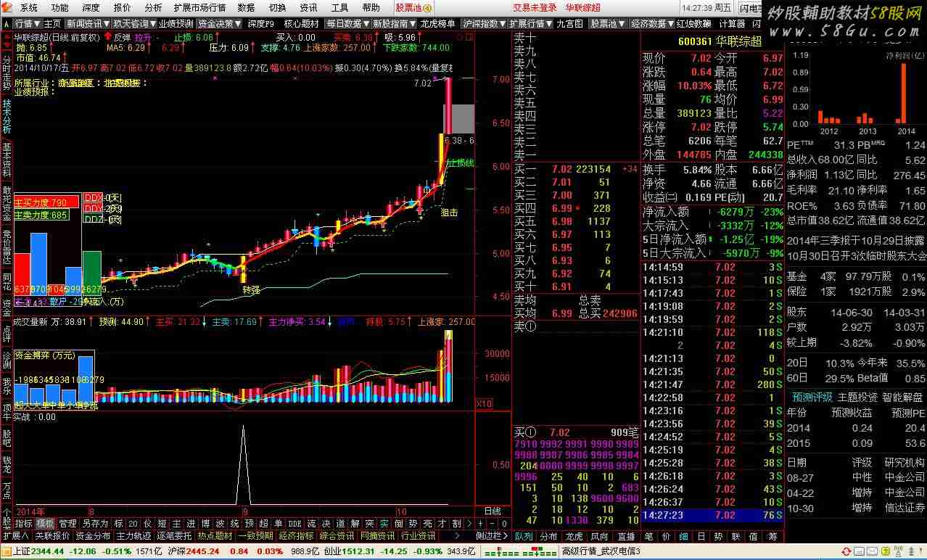Open the 经济数据 dropdown
The height and width of the screenshot is (560, 927).
pyautogui.click(x=652, y=24)
